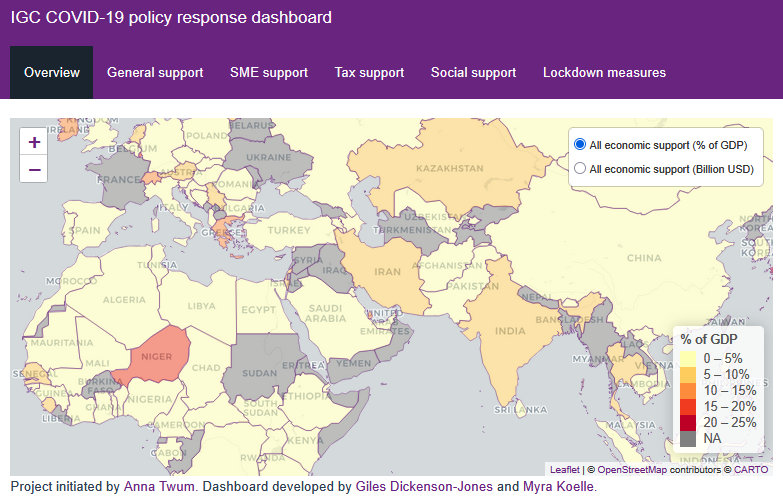This screenshot has width=783, height=498.
Task: Select All economic support (Billion USD)
Action: click(x=580, y=169)
